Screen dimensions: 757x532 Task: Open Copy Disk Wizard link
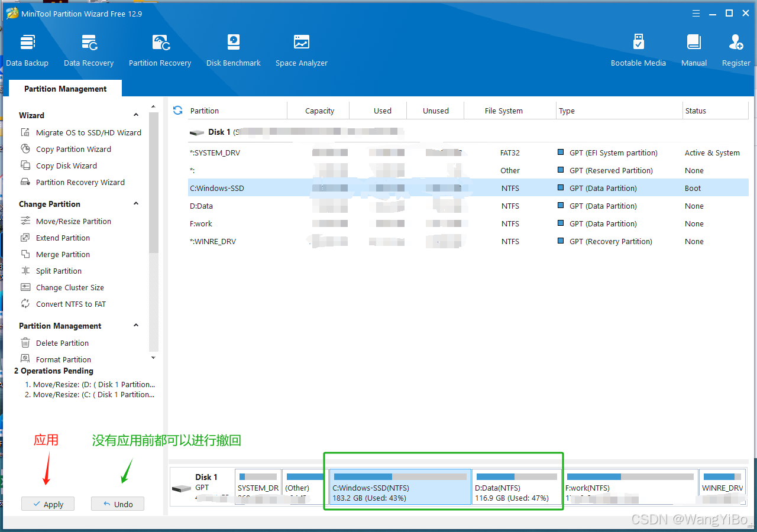pyautogui.click(x=66, y=166)
